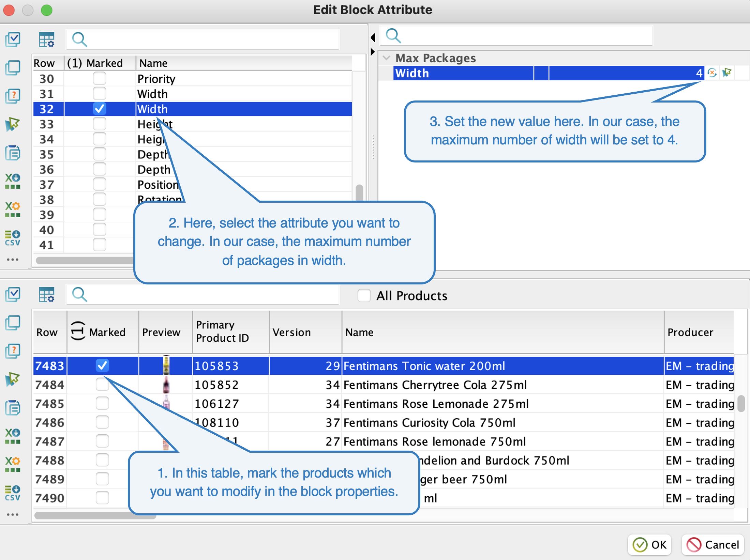Click the question-mark selection icon in upper sidebar
The width and height of the screenshot is (750, 560).
point(13,96)
